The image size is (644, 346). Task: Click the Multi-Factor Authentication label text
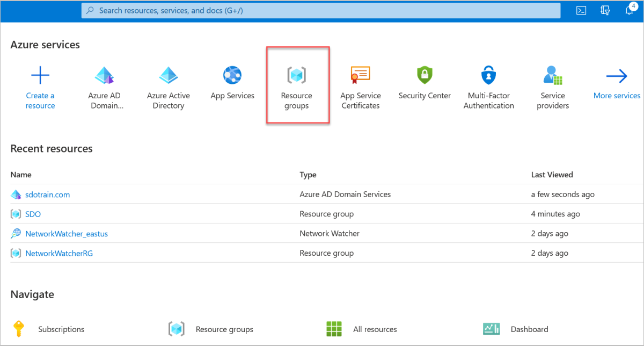click(489, 100)
